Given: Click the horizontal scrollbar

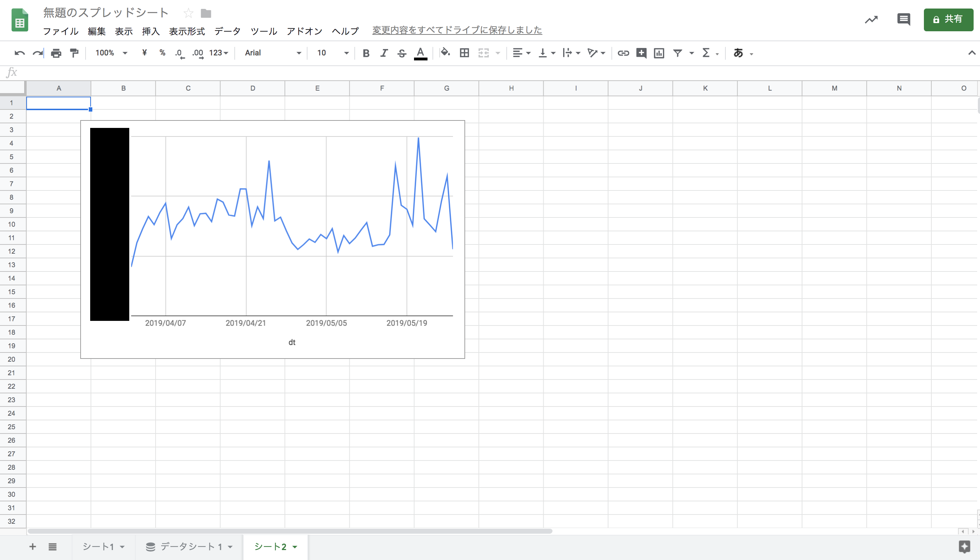Looking at the screenshot, I should (290, 531).
